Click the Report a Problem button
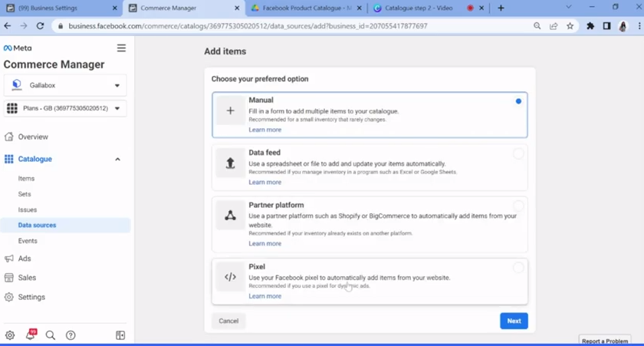Screen dimensions: 644x346 point(605,341)
